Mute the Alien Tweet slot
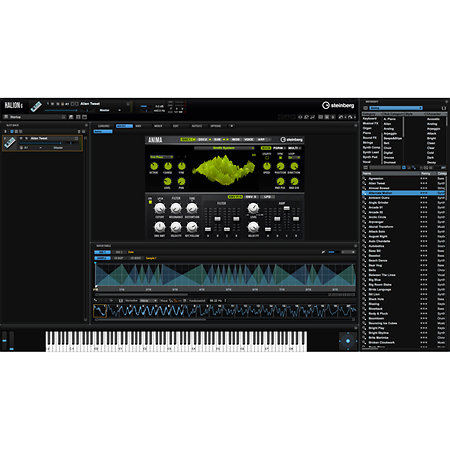 (x=21, y=138)
